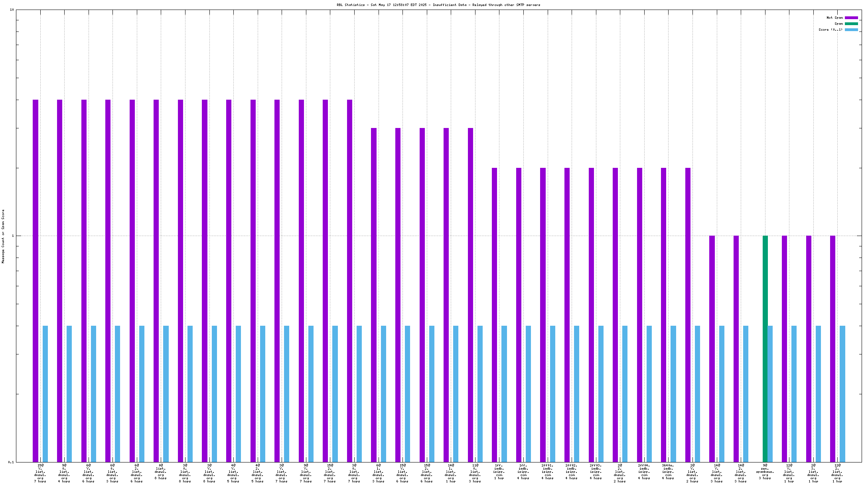868x488 pixels.
Task: Click the blue Score legend swatch
Action: [x=851, y=30]
